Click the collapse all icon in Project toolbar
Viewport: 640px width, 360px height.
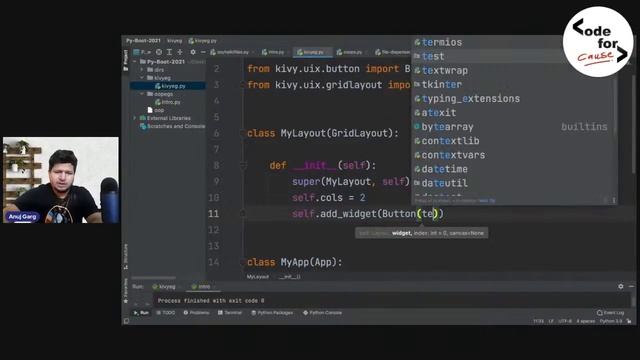click(x=180, y=52)
